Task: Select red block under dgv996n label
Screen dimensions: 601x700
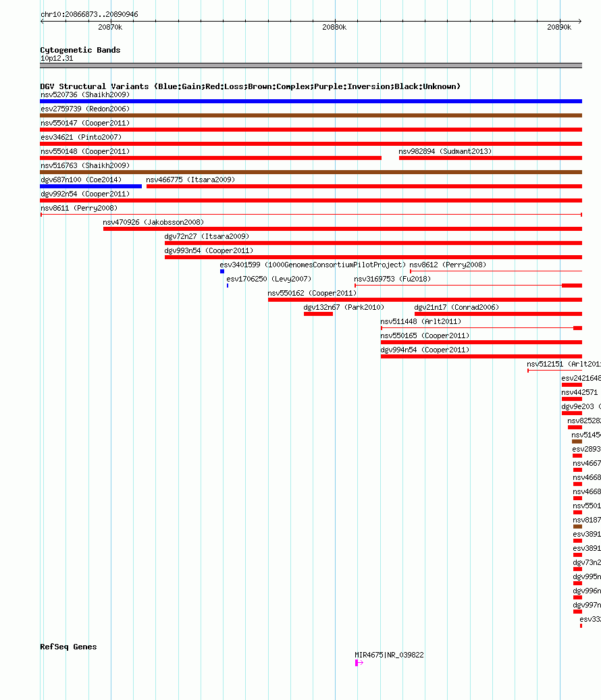Action: pos(577,598)
